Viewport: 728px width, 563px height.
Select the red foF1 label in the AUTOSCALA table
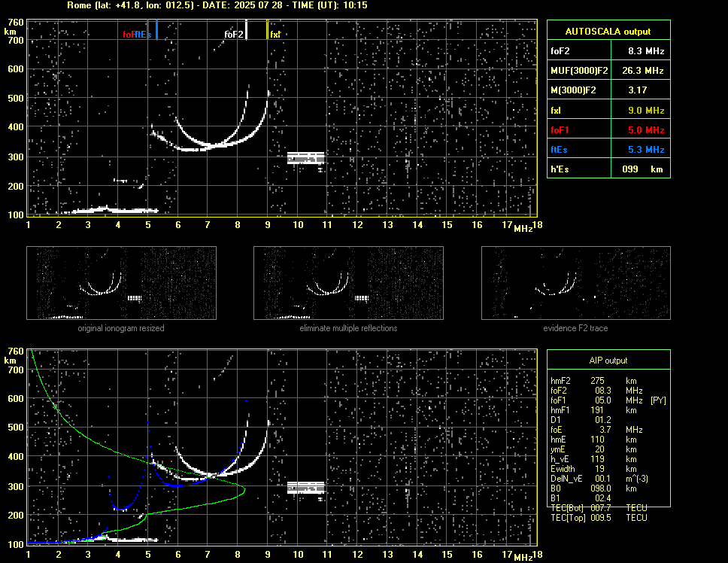560,130
